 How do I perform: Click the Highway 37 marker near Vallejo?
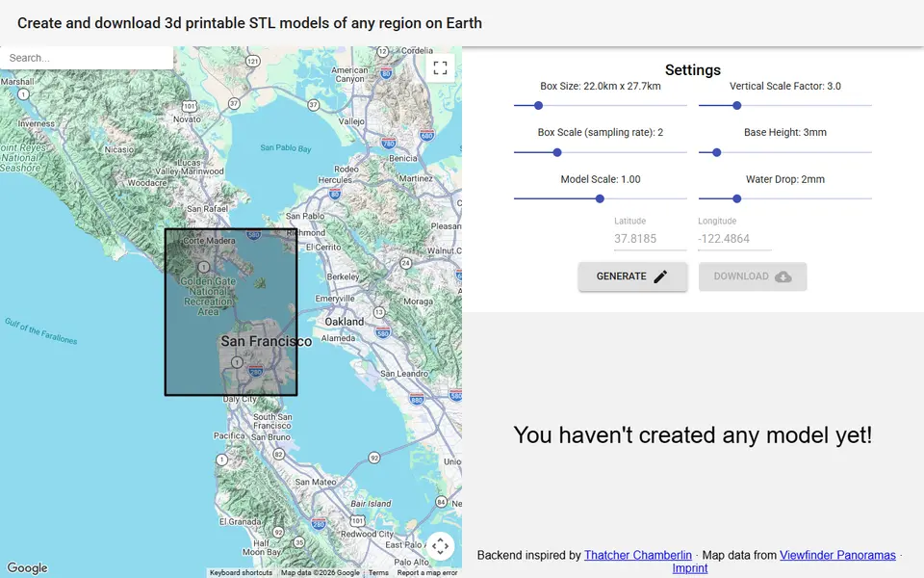tap(314, 105)
